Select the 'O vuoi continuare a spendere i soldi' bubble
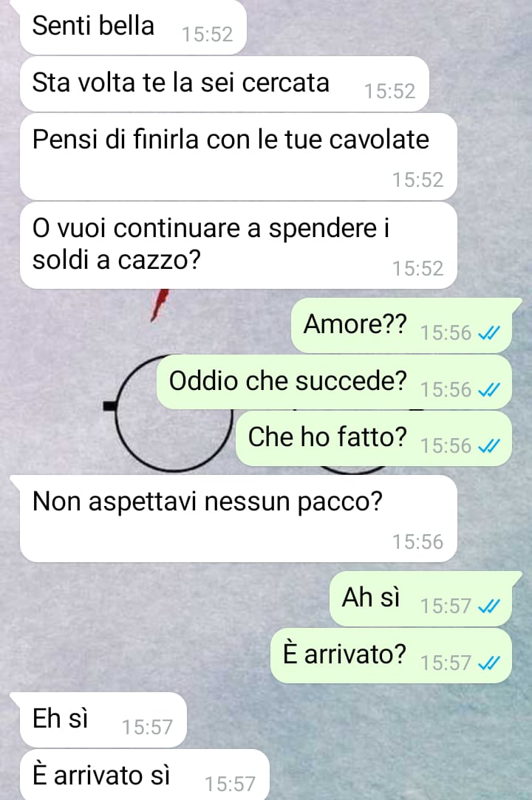This screenshot has height=800, width=532. pyautogui.click(x=239, y=245)
